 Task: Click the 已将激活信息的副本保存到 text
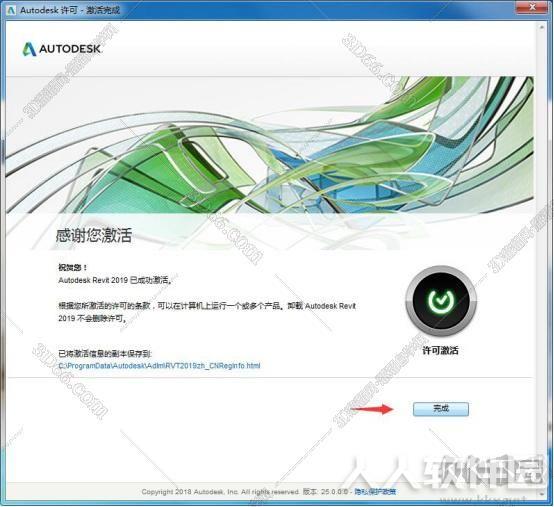click(105, 353)
